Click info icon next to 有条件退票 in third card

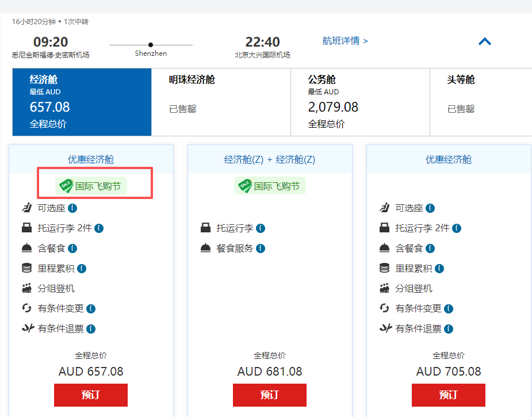[x=449, y=329]
